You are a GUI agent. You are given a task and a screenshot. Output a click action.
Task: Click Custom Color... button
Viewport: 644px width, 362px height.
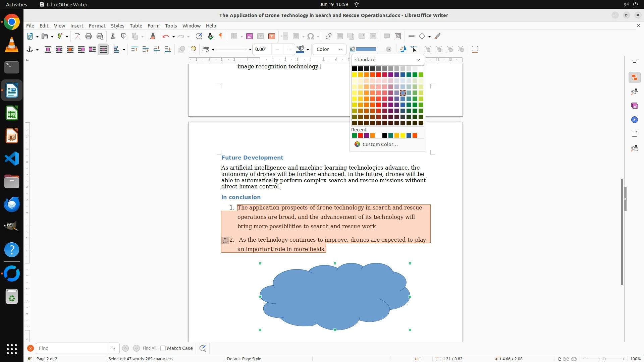(380, 144)
